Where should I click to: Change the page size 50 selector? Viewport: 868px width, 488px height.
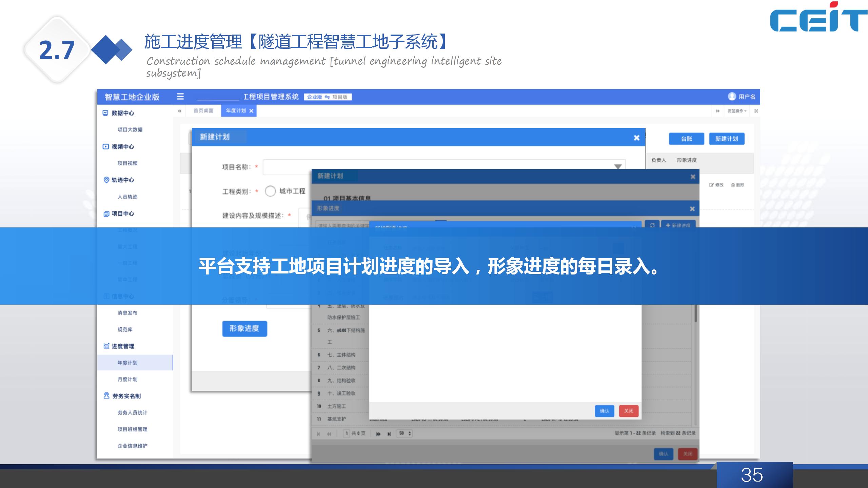click(x=405, y=433)
